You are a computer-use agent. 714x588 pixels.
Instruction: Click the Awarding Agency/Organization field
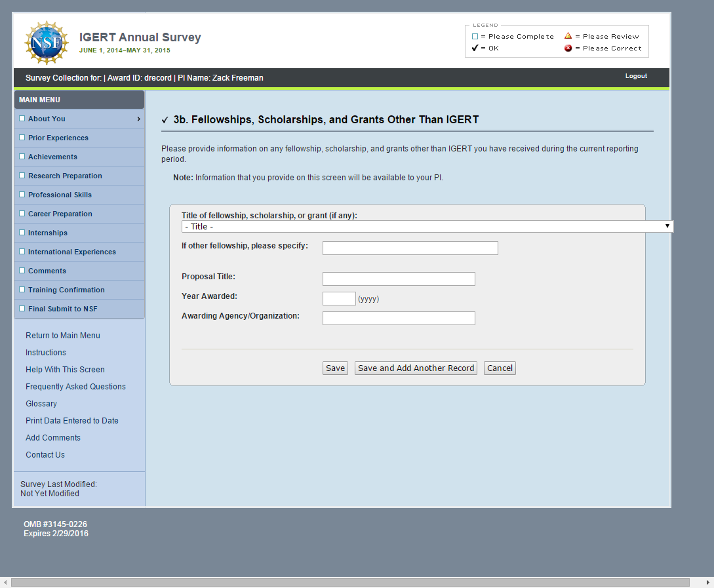coord(399,319)
